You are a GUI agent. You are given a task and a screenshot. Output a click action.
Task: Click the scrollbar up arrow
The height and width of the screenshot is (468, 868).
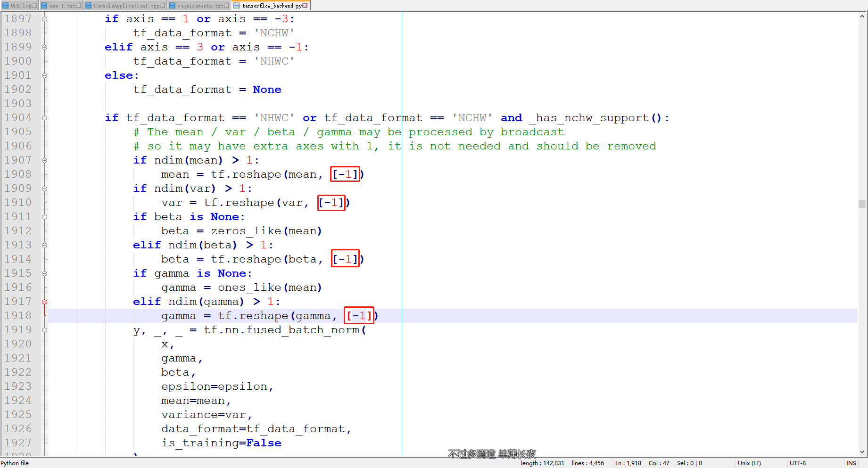pos(863,16)
